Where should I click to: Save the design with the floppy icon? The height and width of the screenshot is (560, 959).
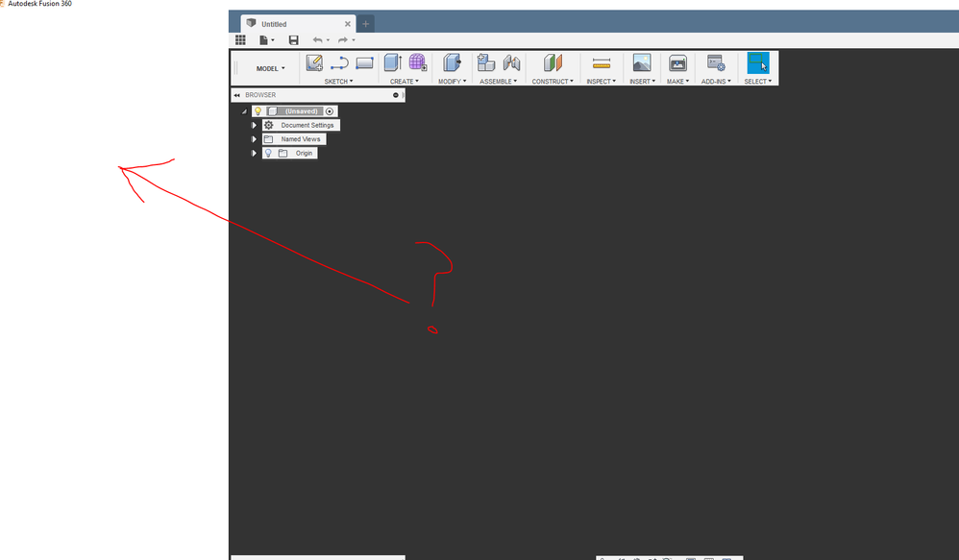294,39
